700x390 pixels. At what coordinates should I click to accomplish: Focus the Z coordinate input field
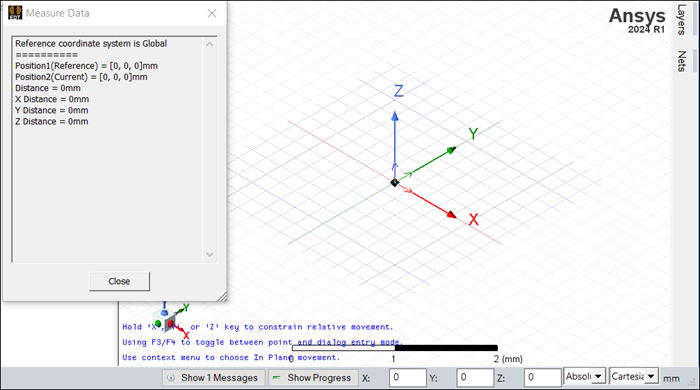[x=542, y=378]
